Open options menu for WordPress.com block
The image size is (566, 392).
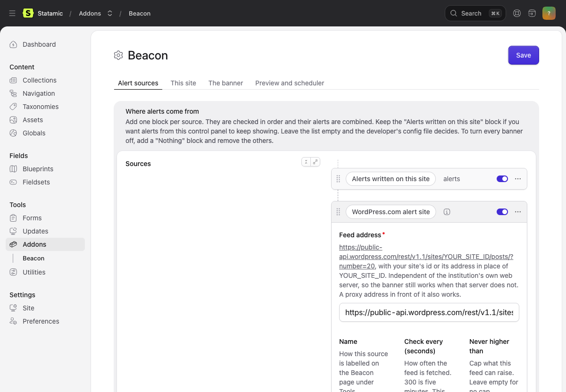(x=518, y=212)
